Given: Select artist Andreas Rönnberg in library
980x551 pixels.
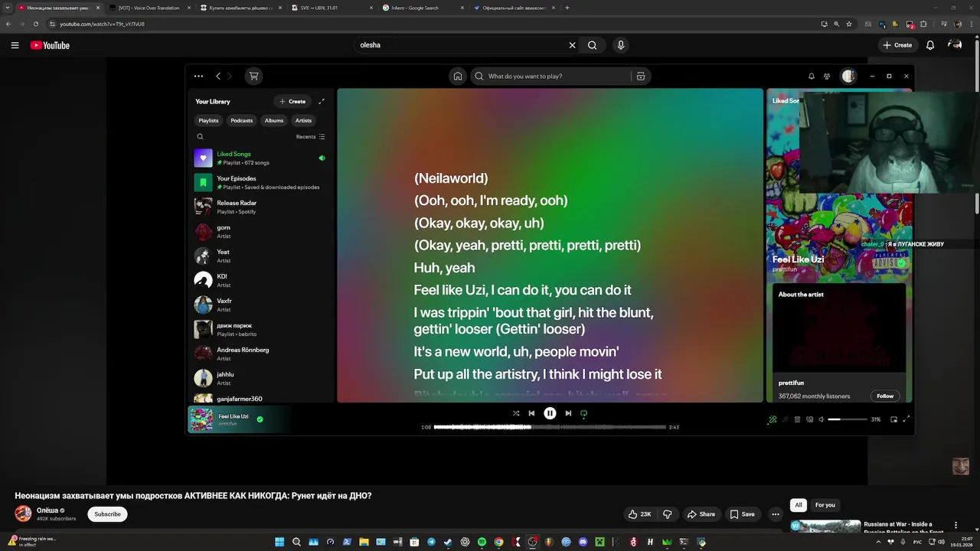Looking at the screenshot, I should [260, 354].
